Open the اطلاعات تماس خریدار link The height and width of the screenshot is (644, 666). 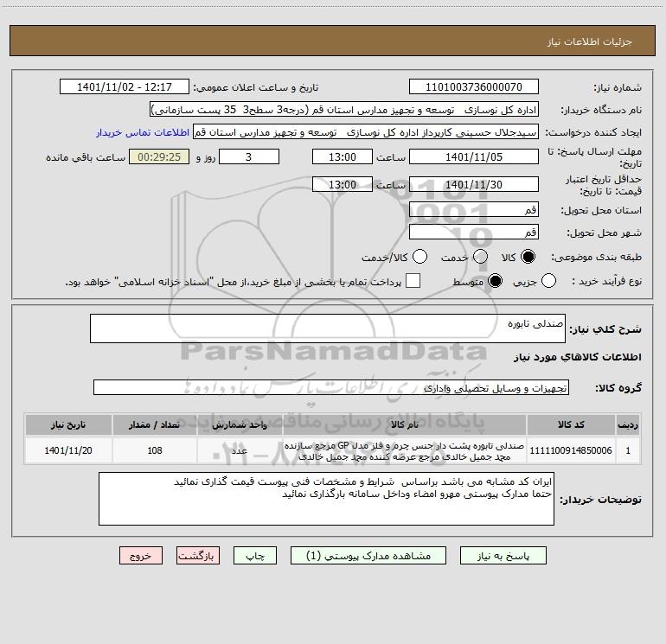point(143,132)
